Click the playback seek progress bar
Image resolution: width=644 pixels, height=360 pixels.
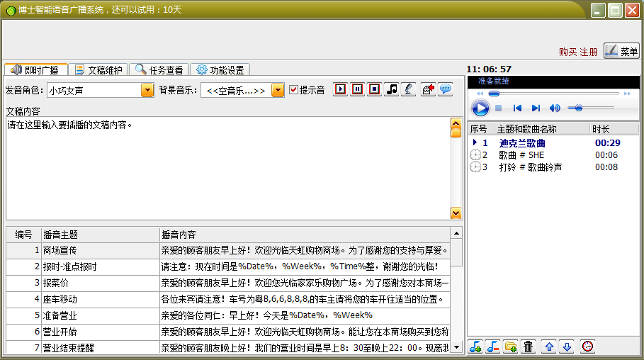coord(553,94)
